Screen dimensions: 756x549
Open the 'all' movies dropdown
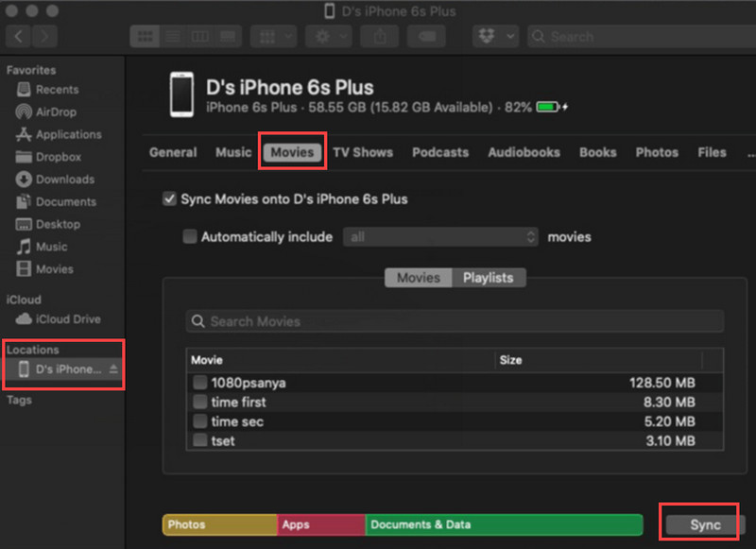coord(440,237)
